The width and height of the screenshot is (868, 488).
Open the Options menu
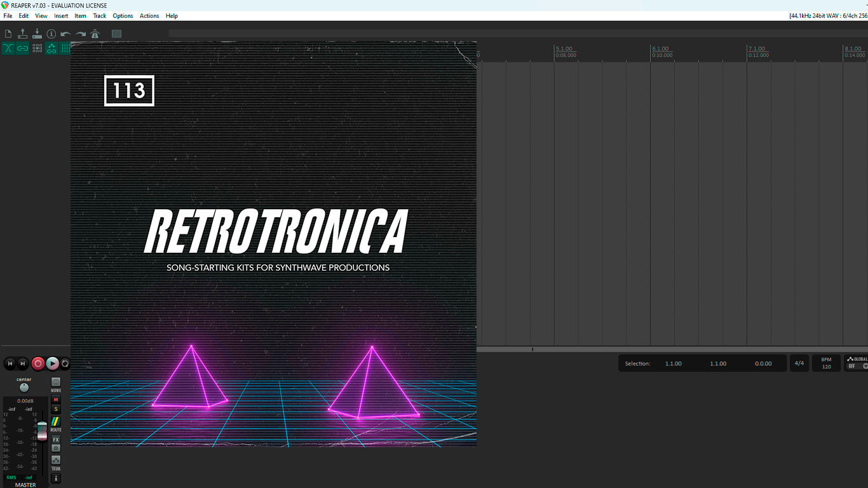point(123,16)
